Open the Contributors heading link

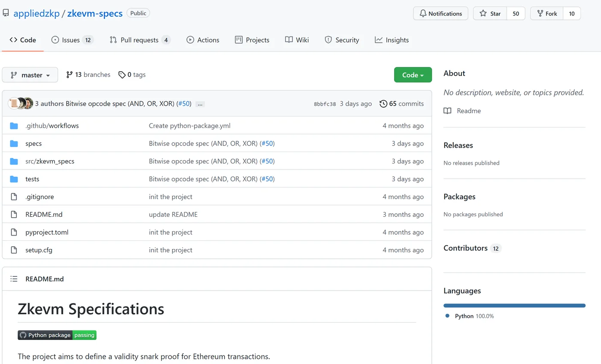coord(472,248)
